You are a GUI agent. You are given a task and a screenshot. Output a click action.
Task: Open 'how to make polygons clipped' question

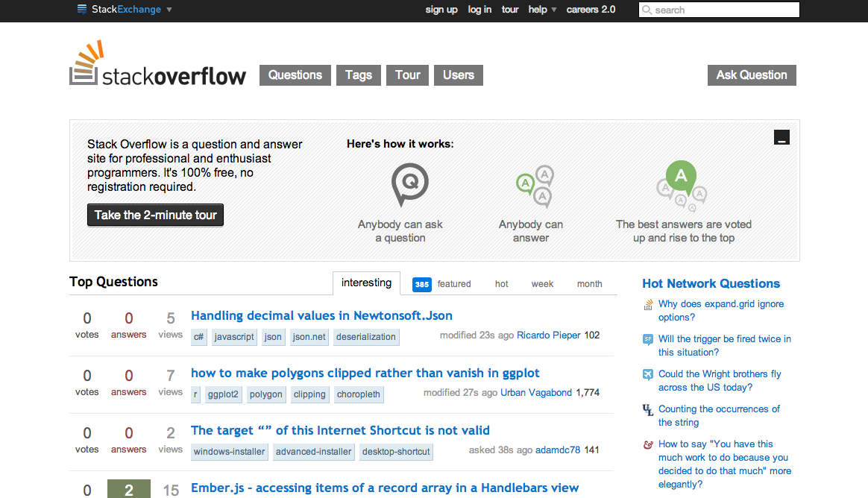click(x=365, y=373)
